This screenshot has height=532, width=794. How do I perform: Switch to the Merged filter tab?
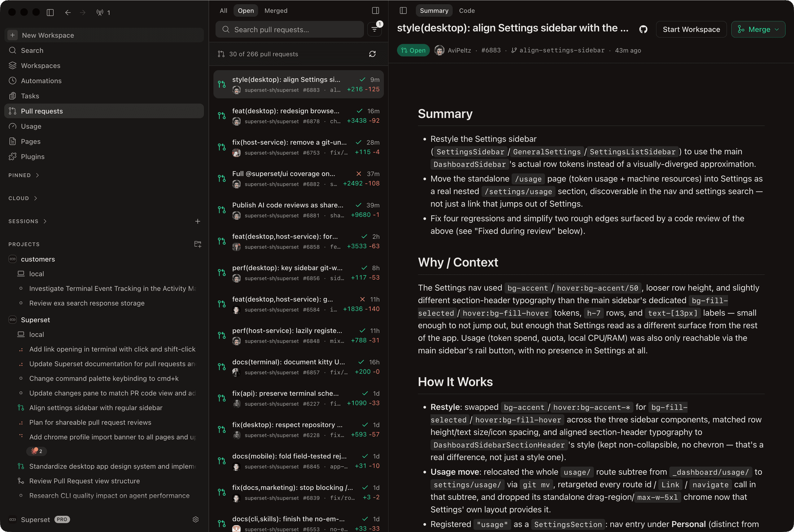[276, 11]
